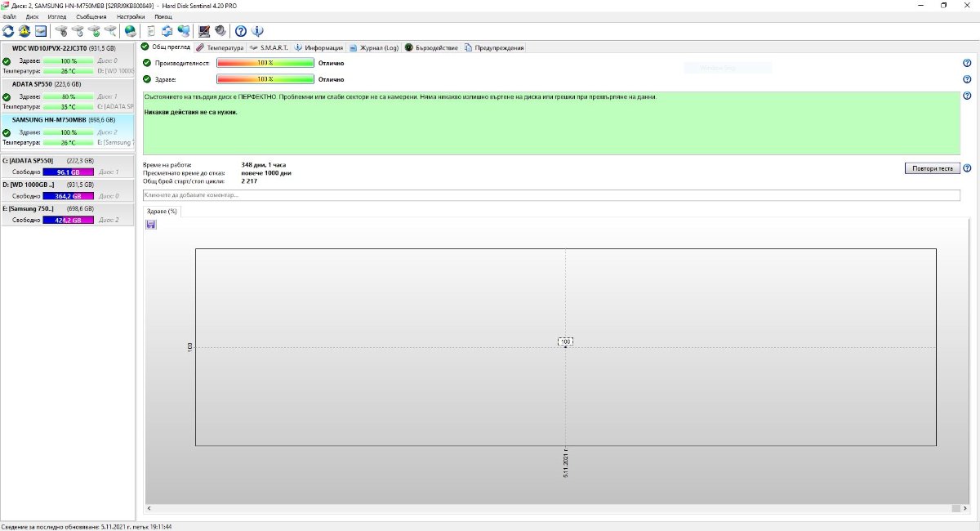Click the save diskette icon above the graph
Screen dimensions: 980x531
(151, 224)
